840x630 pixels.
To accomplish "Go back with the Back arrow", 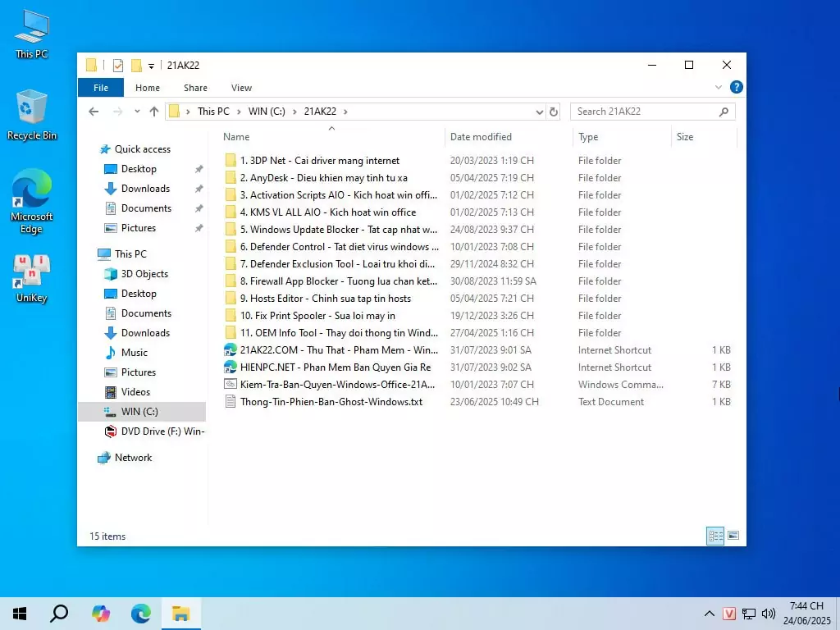I will click(94, 112).
